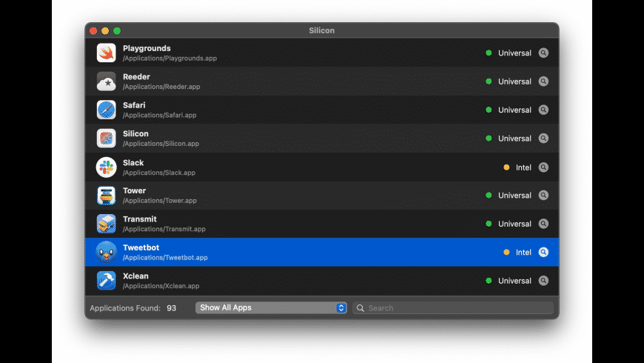The width and height of the screenshot is (644, 363).
Task: Select the Xclean row title
Action: [x=135, y=276]
